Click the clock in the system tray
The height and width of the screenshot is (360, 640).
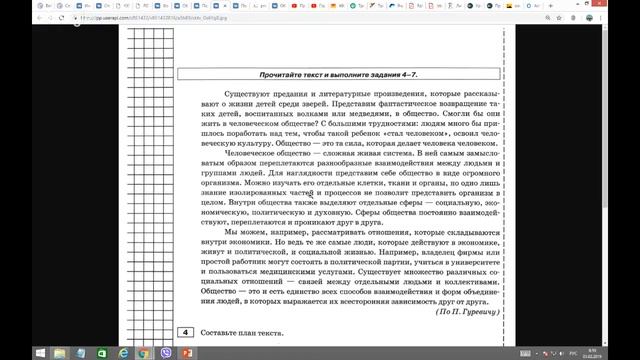[x=592, y=353]
